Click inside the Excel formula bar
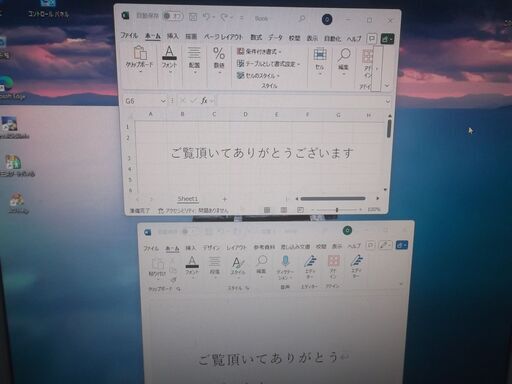 pos(301,101)
